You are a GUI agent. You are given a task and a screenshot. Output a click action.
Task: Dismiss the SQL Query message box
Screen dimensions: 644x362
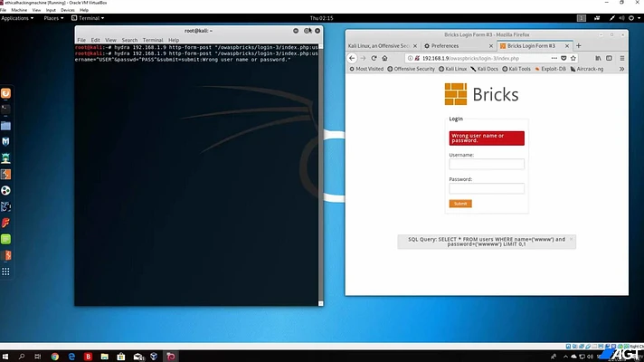pos(571,239)
